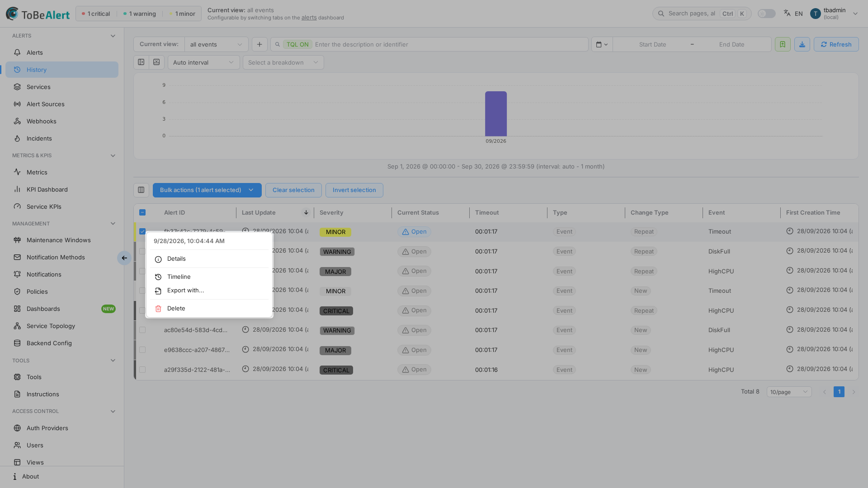Collapse sidebar with the arrow button
This screenshot has width=868, height=488.
coord(124,258)
